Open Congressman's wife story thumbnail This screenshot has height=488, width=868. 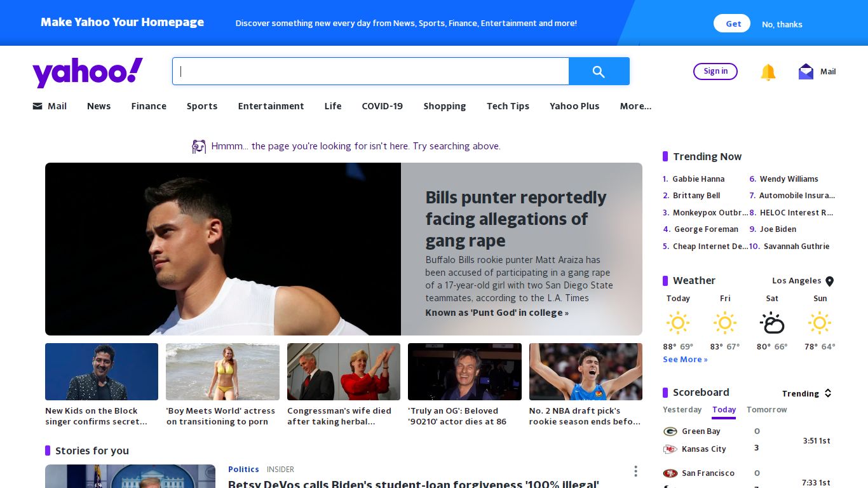[x=344, y=372]
